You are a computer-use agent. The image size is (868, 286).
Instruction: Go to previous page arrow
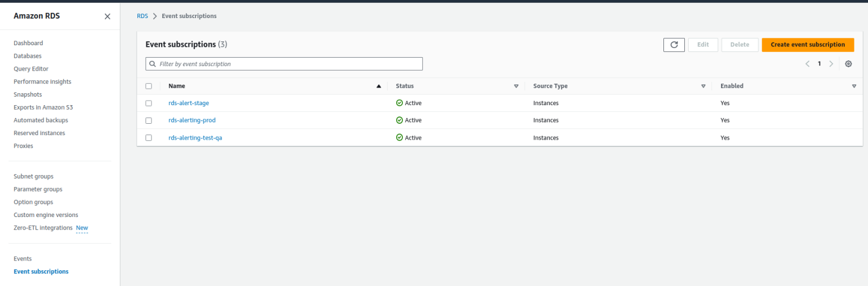click(808, 64)
